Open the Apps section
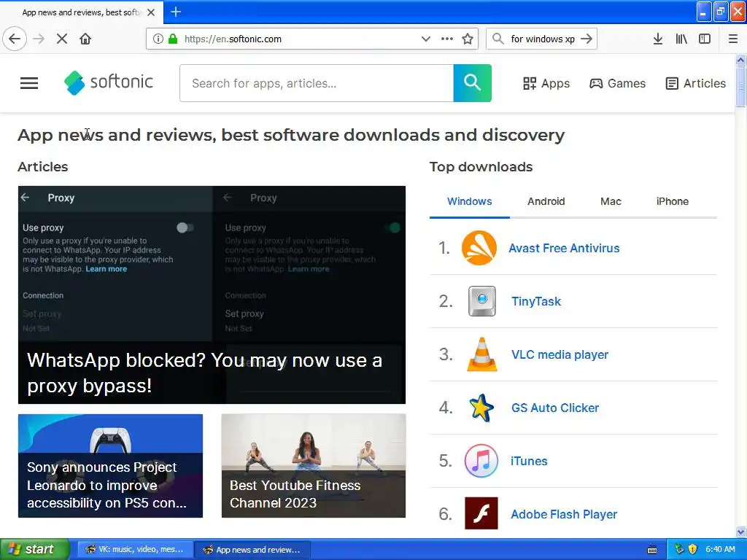 [x=546, y=83]
